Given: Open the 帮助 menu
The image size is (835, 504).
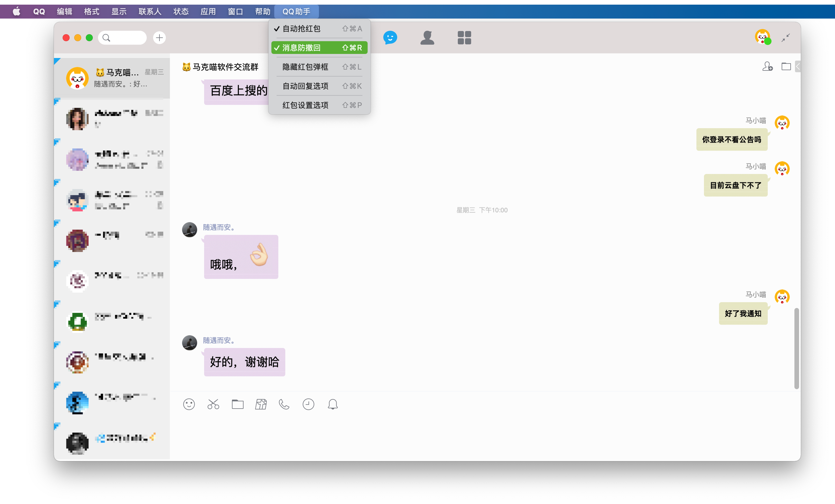Looking at the screenshot, I should [x=263, y=12].
